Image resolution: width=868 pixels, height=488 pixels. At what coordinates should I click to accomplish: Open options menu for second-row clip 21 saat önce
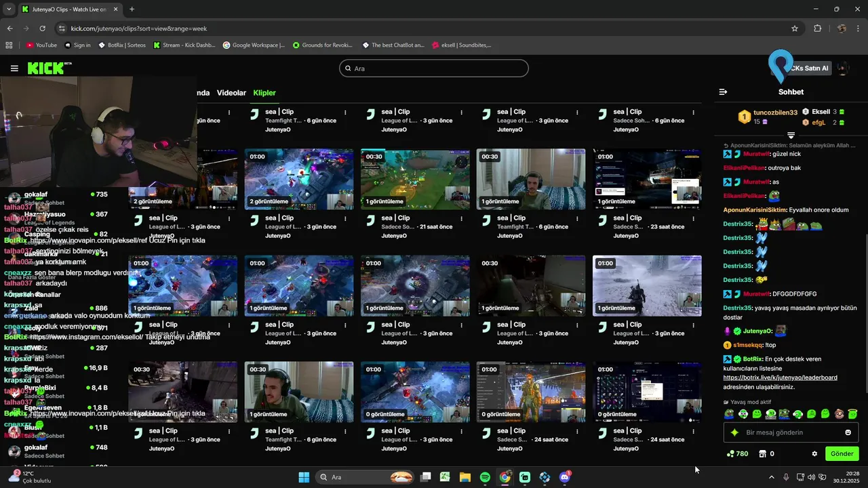click(462, 219)
